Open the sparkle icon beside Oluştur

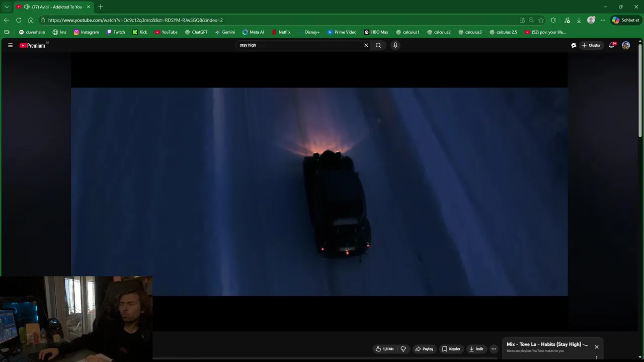pyautogui.click(x=574, y=45)
